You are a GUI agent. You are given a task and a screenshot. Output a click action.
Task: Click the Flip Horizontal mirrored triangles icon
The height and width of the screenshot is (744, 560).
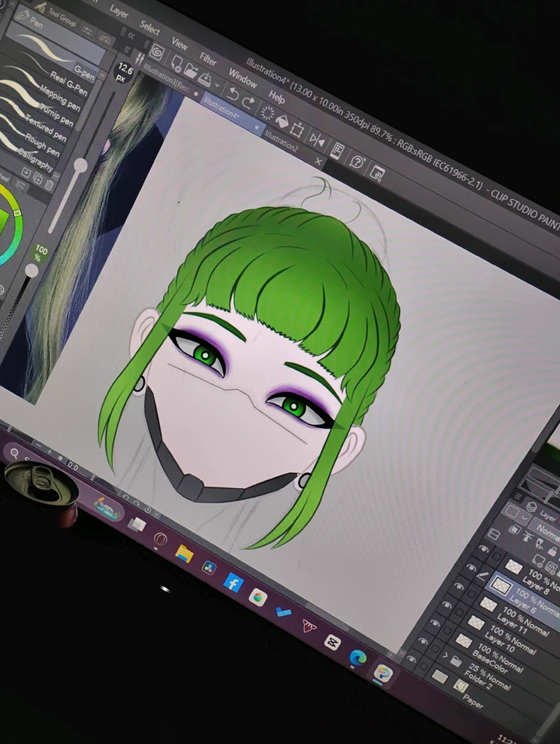317,141
